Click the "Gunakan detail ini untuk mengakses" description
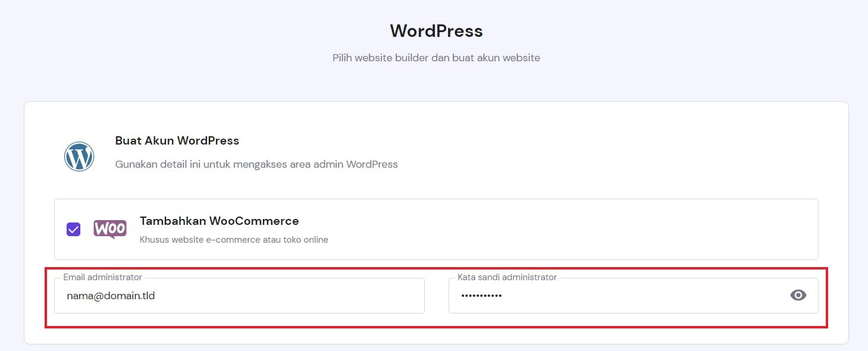 pos(256,164)
